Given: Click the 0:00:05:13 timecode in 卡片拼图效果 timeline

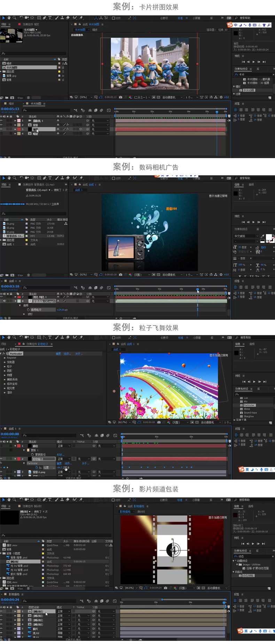Looking at the screenshot, I should point(10,109).
